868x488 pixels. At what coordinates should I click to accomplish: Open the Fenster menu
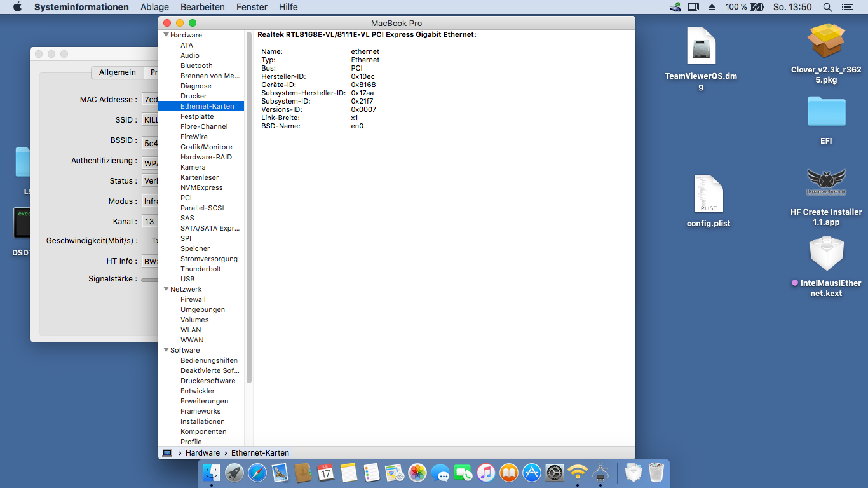pos(252,7)
